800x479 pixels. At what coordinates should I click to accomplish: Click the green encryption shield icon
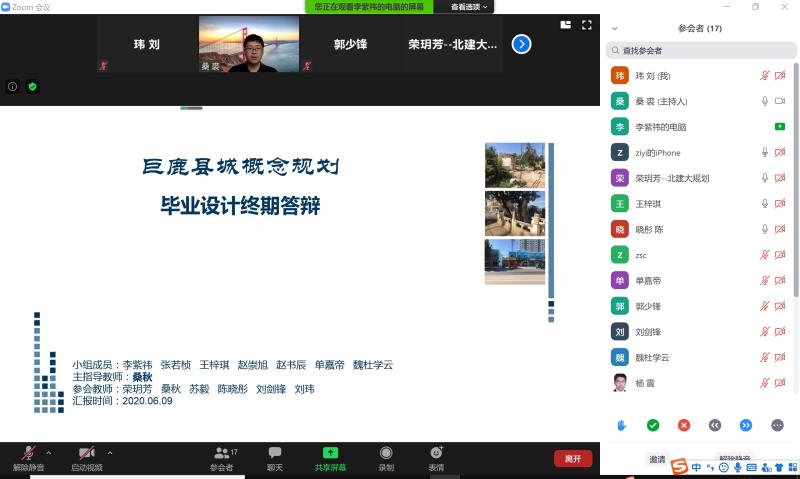[32, 87]
